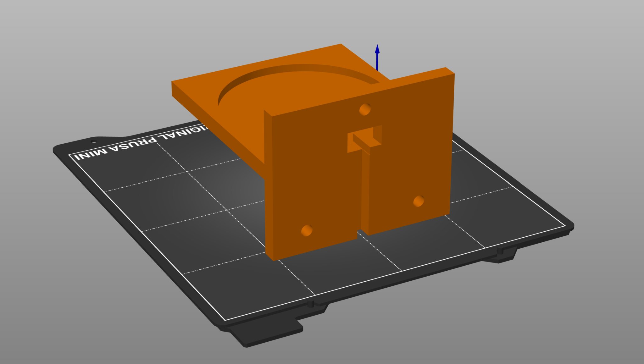
Task: Click the blue Z-axis arrow
Action: (x=377, y=57)
